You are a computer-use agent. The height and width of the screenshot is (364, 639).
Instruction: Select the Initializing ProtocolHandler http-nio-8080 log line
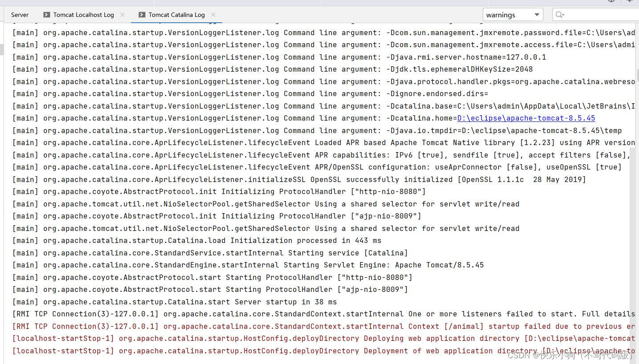(218, 191)
